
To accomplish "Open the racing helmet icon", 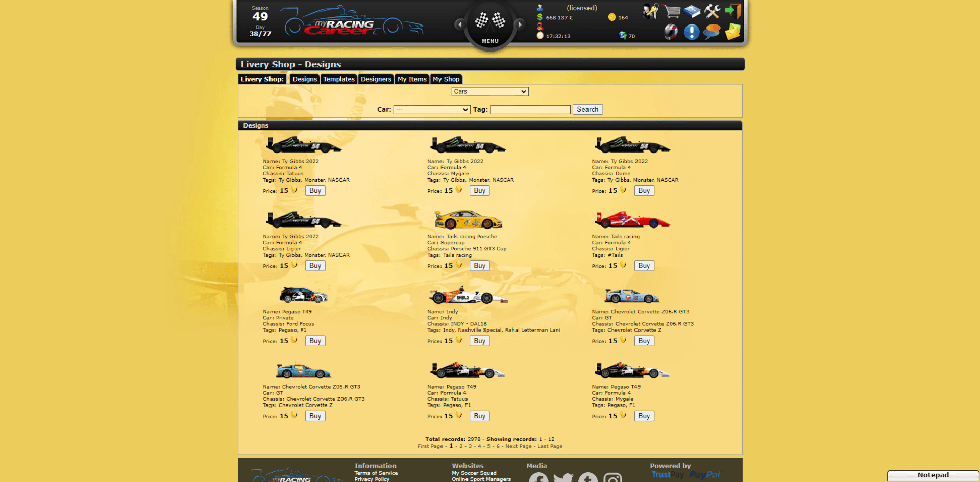I will coord(671,32).
